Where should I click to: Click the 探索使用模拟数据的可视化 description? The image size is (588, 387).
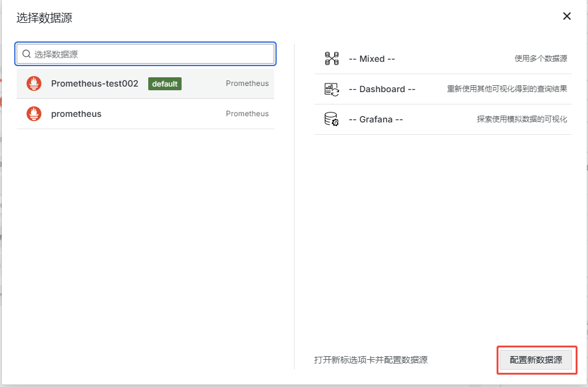(521, 119)
